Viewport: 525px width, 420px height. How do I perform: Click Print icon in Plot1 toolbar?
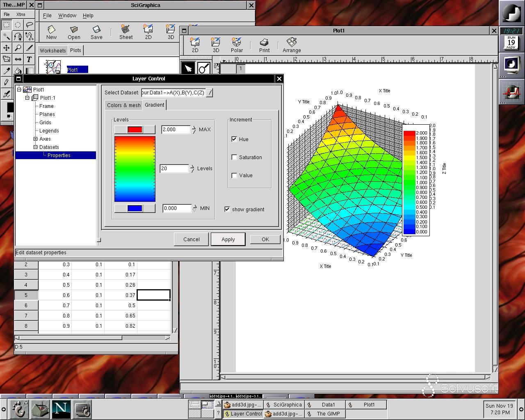pyautogui.click(x=265, y=45)
